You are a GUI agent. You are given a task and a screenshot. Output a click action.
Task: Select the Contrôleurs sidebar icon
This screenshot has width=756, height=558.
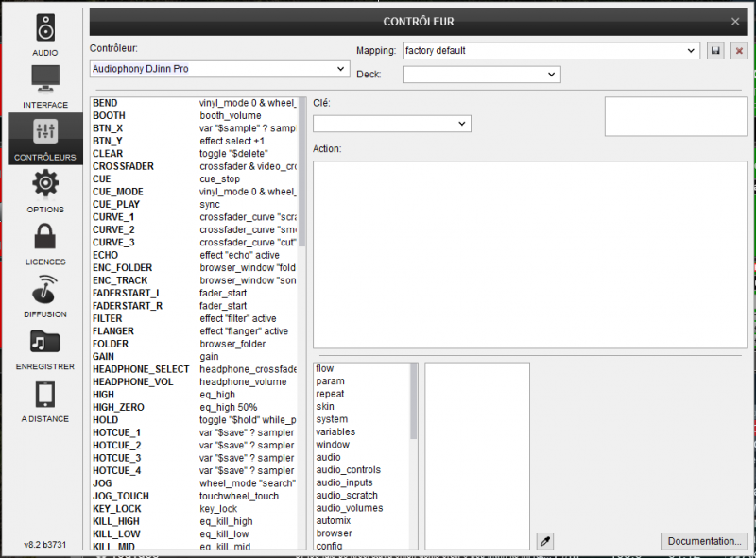pyautogui.click(x=44, y=138)
